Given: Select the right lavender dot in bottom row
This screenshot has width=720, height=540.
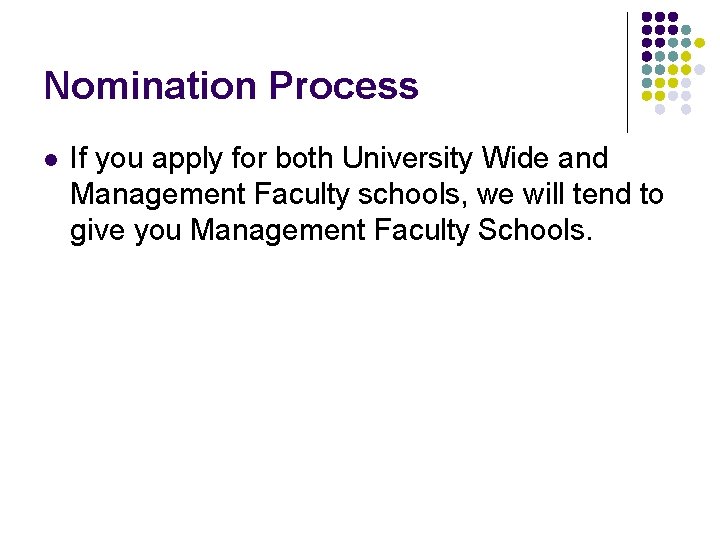Looking at the screenshot, I should coord(686,109).
